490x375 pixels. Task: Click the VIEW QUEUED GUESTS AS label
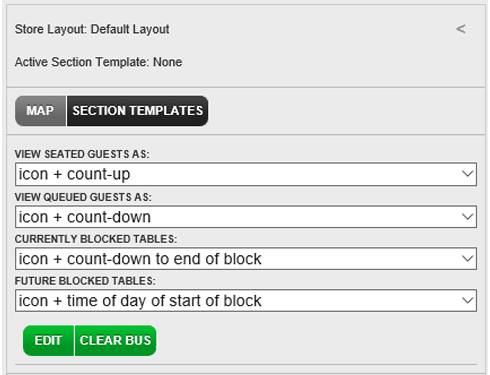click(x=83, y=197)
